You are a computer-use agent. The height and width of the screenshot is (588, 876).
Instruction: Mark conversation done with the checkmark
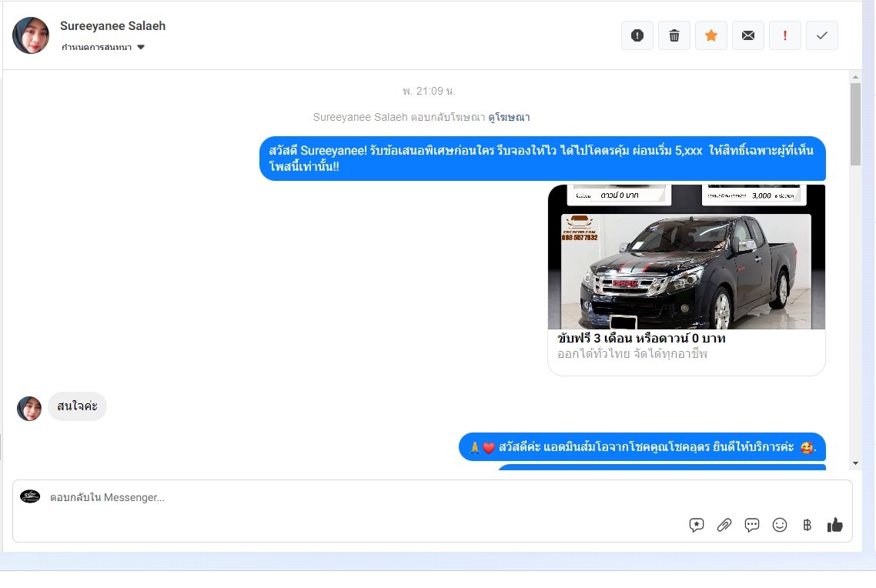click(x=821, y=35)
